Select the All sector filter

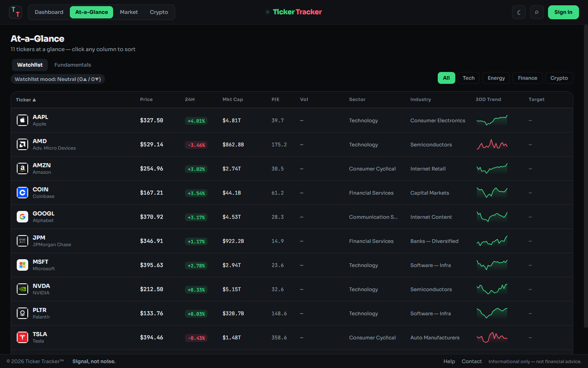[x=446, y=78]
